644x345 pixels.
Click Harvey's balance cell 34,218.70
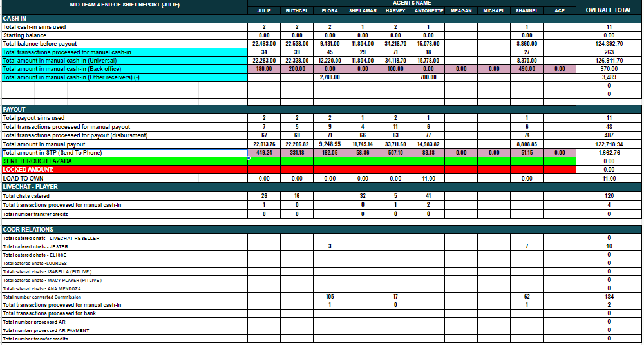pos(395,44)
